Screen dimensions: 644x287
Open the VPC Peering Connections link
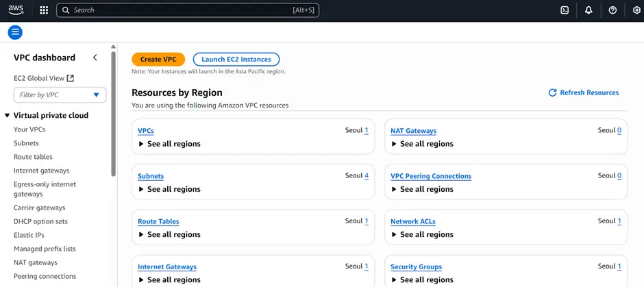coord(431,176)
